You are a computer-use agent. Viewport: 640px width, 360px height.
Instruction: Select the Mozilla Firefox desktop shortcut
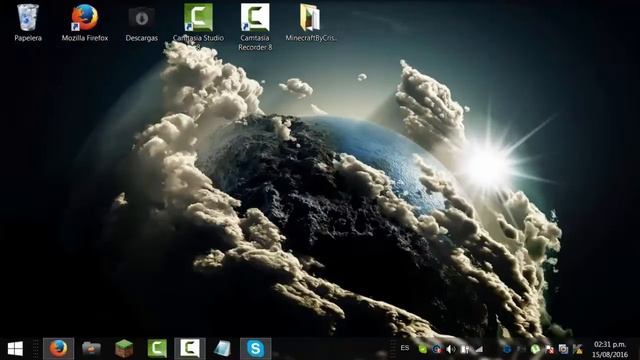85,18
